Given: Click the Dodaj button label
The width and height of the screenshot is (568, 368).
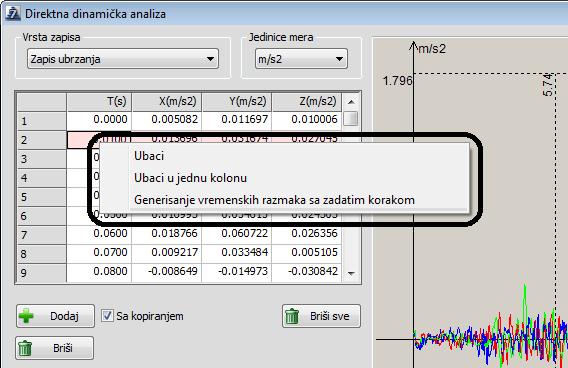Looking at the screenshot, I should (x=64, y=316).
